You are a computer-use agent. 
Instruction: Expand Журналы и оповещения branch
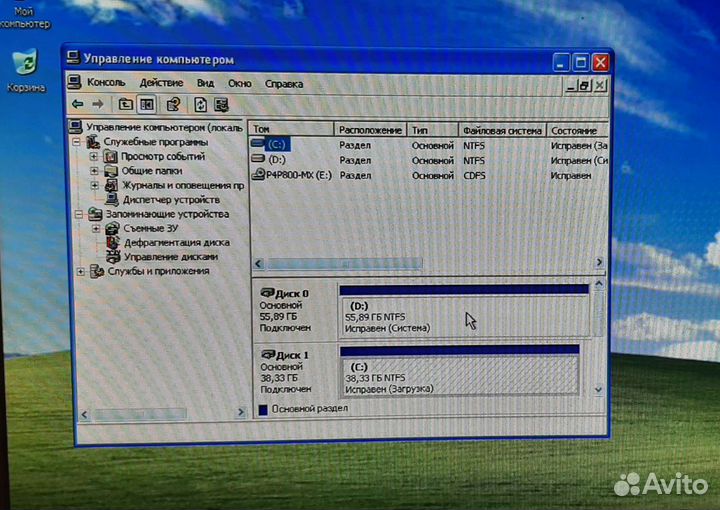coord(95,185)
